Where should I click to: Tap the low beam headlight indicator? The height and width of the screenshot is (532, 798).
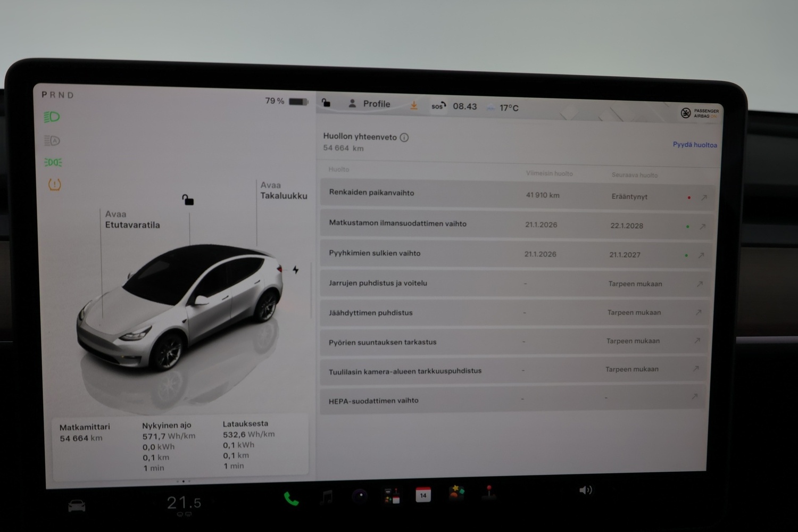(x=52, y=117)
